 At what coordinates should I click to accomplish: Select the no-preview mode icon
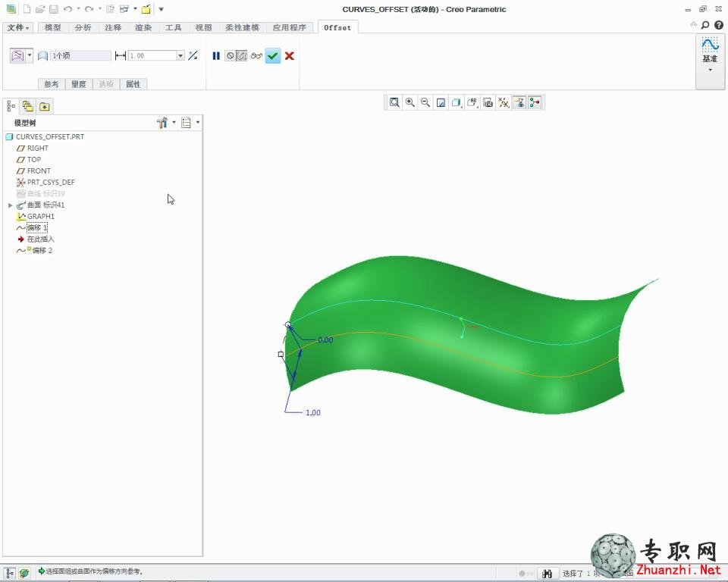click(231, 55)
